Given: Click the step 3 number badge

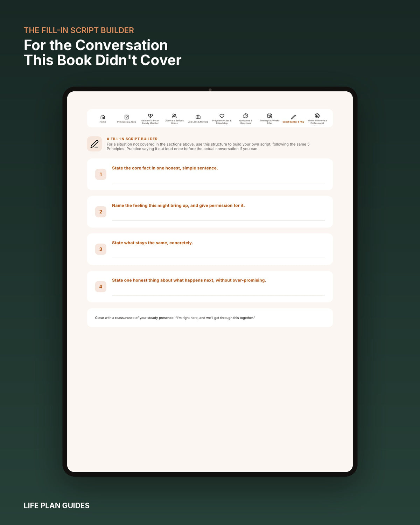Looking at the screenshot, I should (x=101, y=249).
